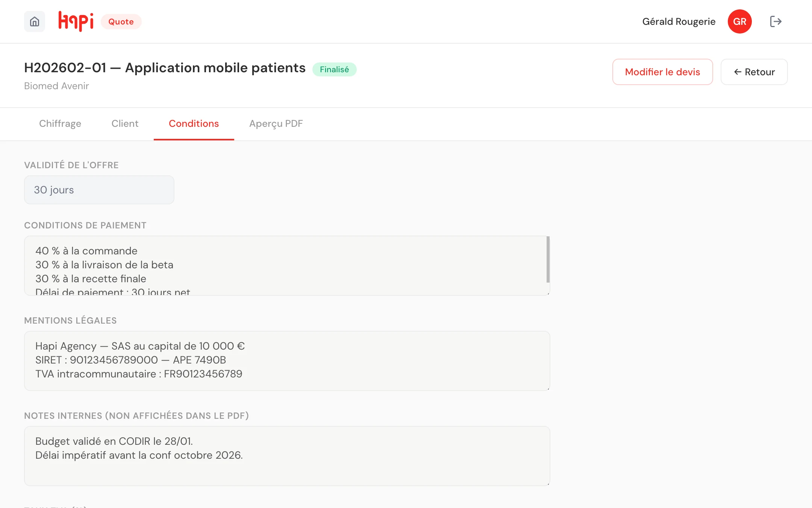This screenshot has width=812, height=508.
Task: Click the Finalisé status badge
Action: (x=334, y=69)
